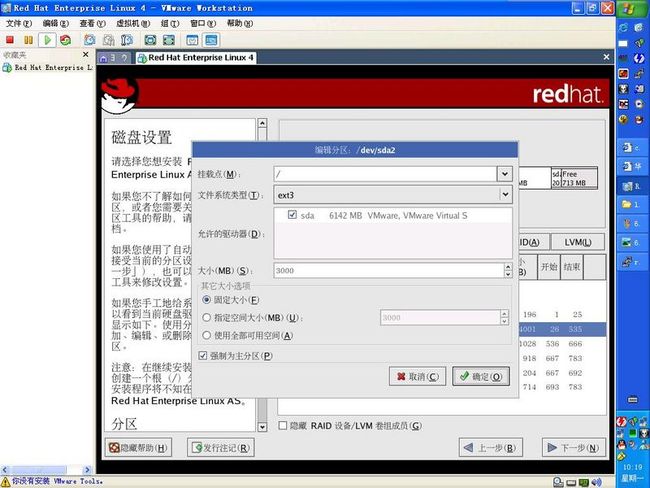Open the Team (组) menu

(x=170, y=24)
